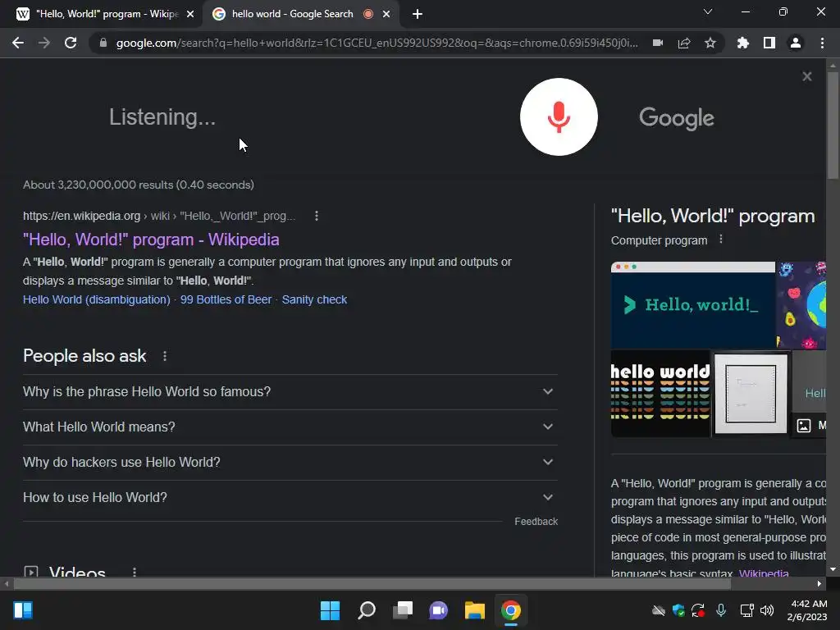Screen dimensions: 840x630
Task: Open Windows Security tray icon
Action: (678, 610)
